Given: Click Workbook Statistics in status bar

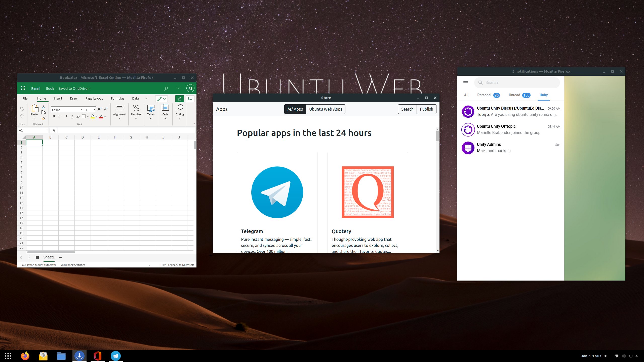Looking at the screenshot, I should (73, 265).
